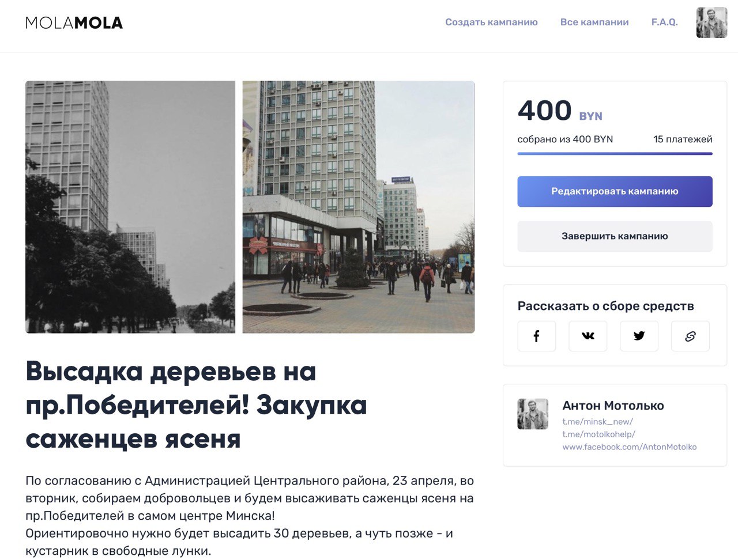The width and height of the screenshot is (738, 560).
Task: Share campaign on Facebook
Action: click(x=536, y=336)
